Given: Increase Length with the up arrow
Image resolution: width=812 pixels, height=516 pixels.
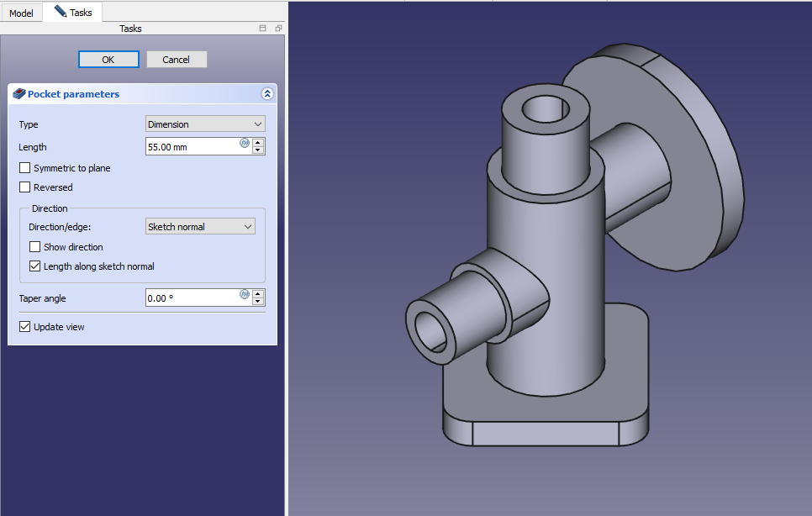Looking at the screenshot, I should pos(258,143).
